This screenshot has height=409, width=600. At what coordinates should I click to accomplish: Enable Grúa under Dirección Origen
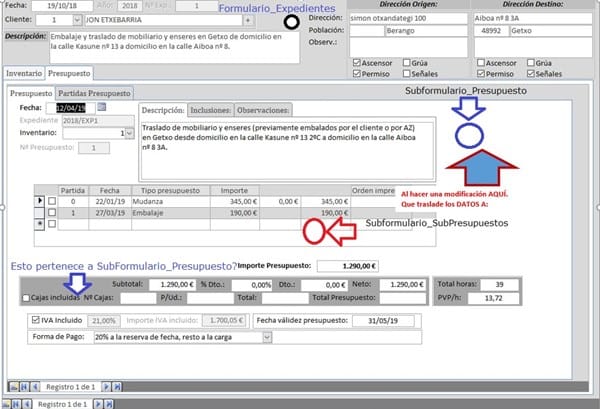point(406,61)
